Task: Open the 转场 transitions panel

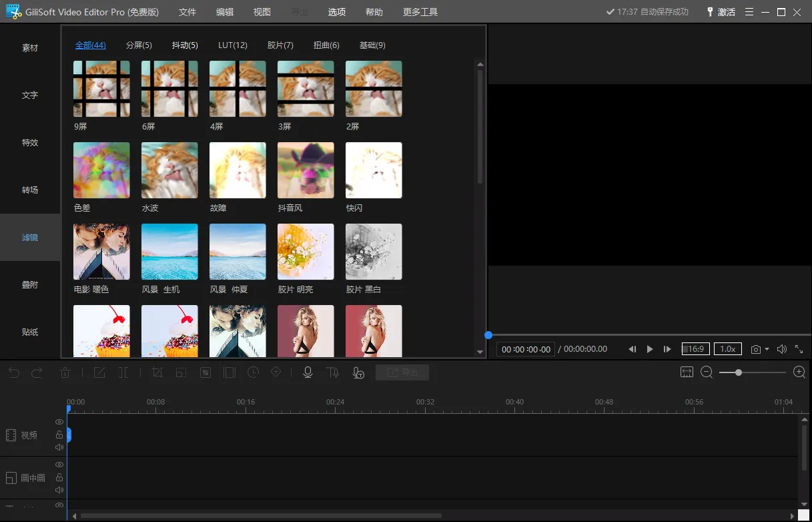Action: [x=30, y=190]
